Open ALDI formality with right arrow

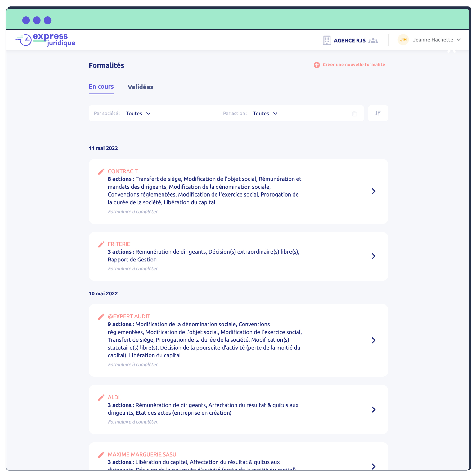point(374,410)
